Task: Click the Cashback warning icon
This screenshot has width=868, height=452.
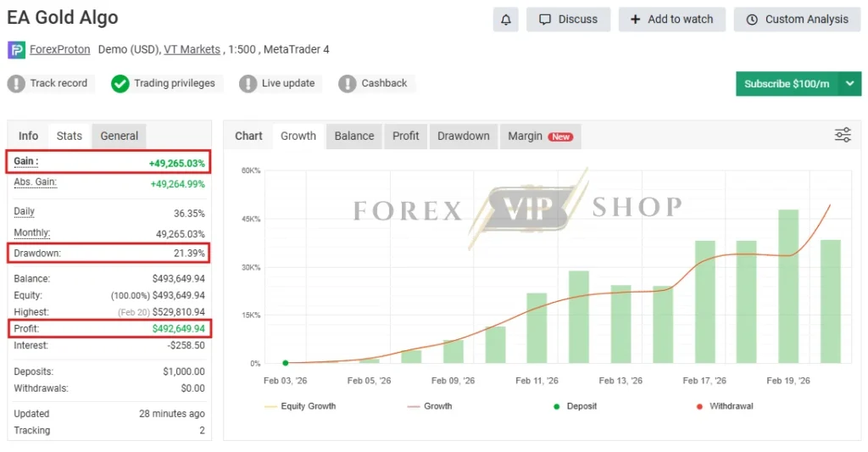Action: pos(347,84)
